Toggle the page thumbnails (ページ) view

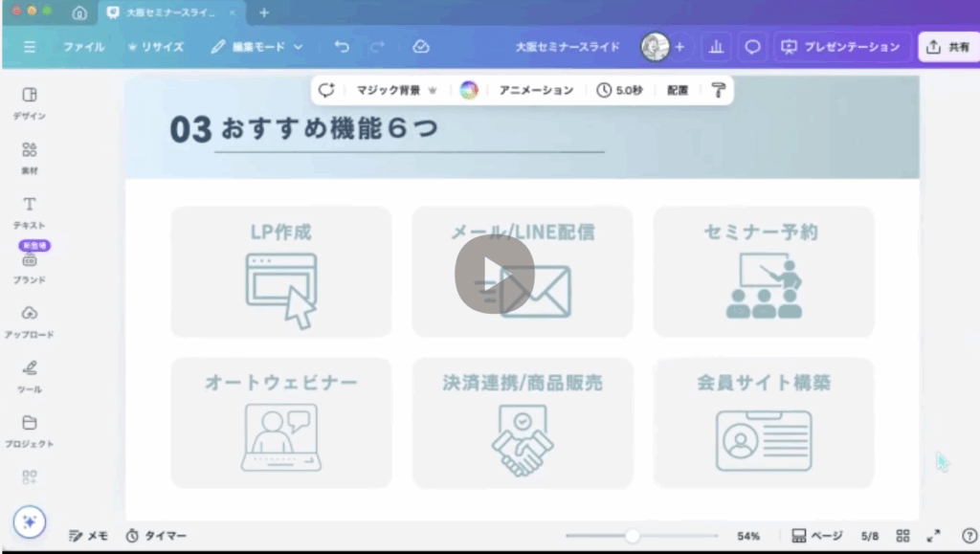coord(817,536)
